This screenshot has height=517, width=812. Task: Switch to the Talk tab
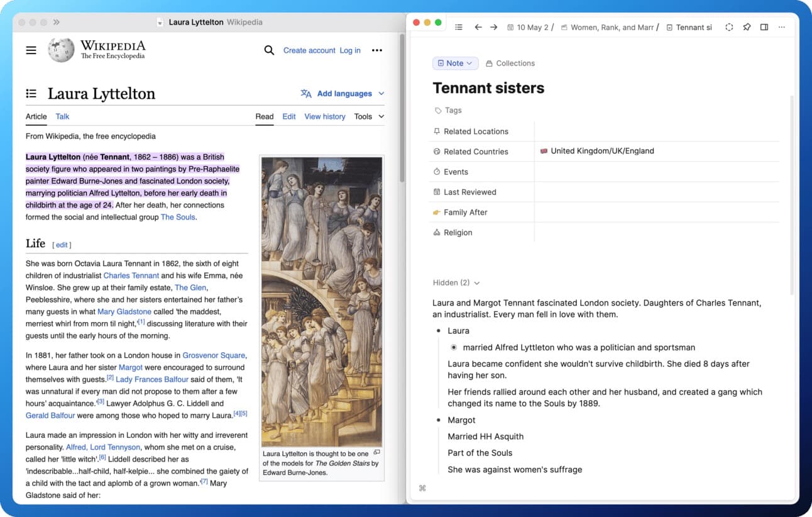[62, 116]
